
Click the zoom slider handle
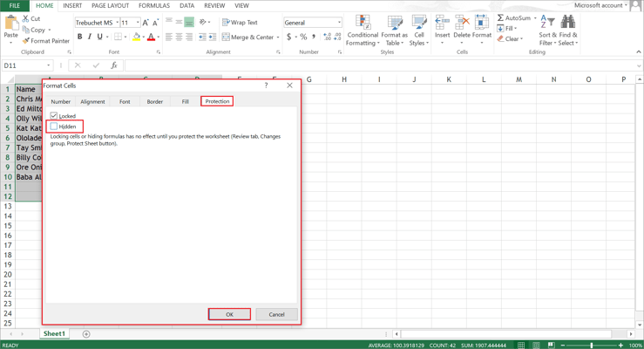pyautogui.click(x=592, y=346)
